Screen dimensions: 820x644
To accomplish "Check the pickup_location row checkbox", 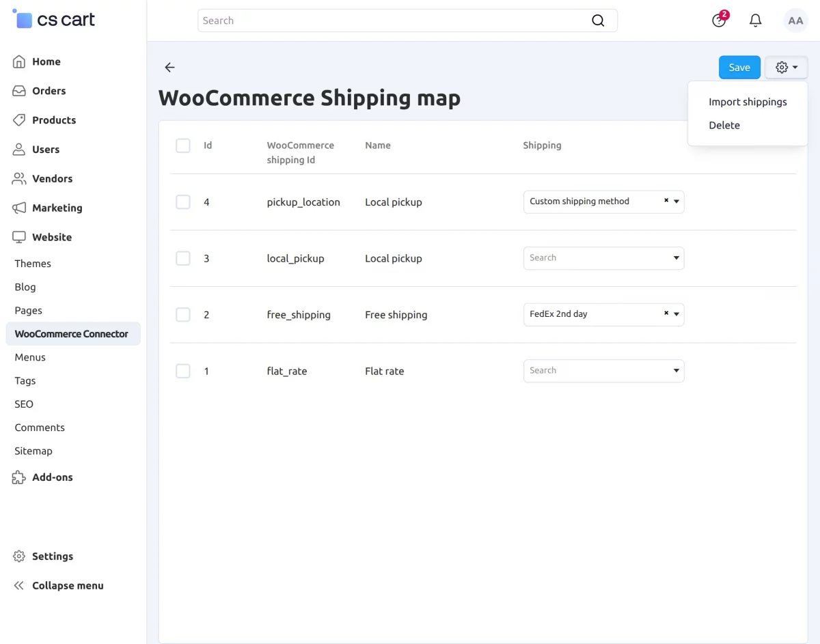I will 183,202.
